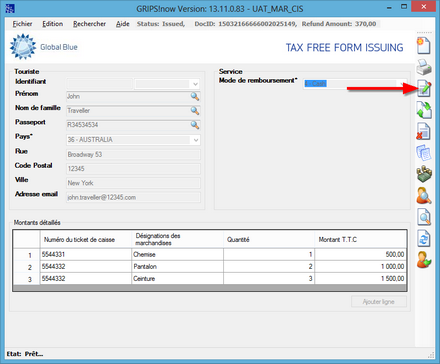440x364 pixels.
Task: Click the Code Postal field showing 12345
Action: tap(133, 169)
